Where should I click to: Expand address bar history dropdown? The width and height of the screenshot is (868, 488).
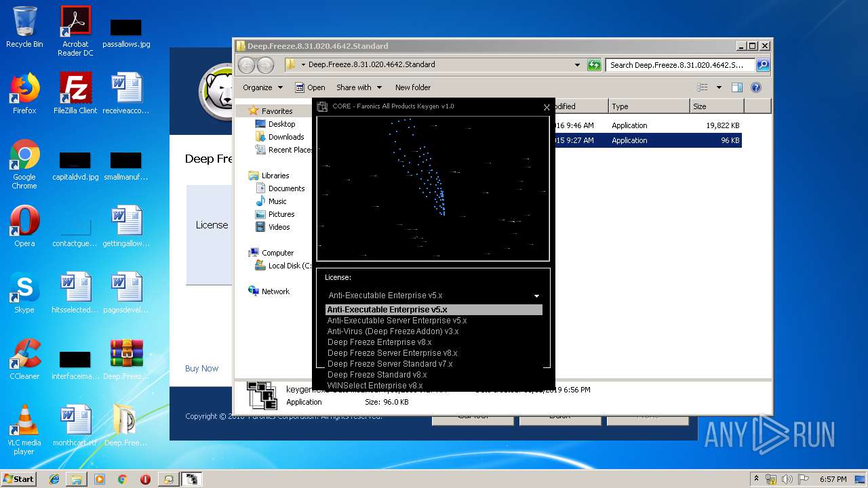coord(577,65)
